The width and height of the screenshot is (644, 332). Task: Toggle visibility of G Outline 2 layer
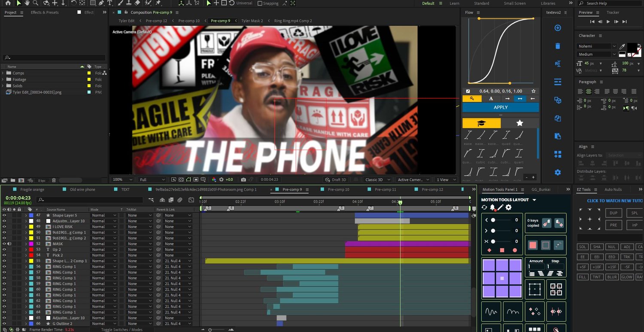coord(4,324)
